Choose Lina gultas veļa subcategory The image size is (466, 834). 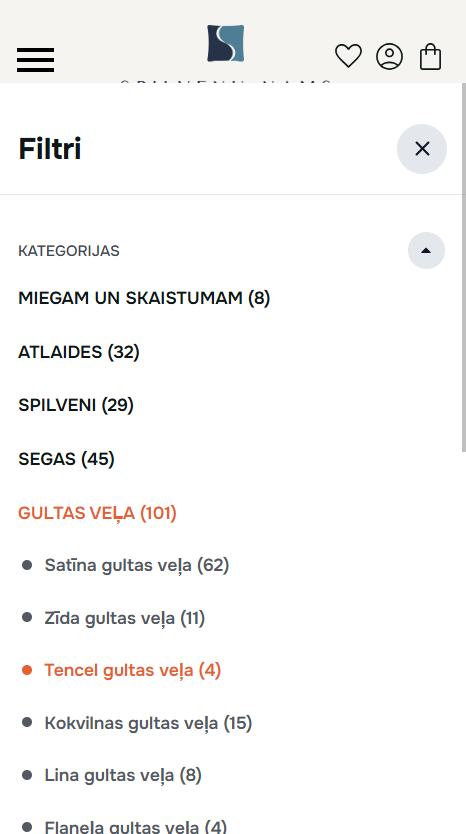(x=123, y=775)
